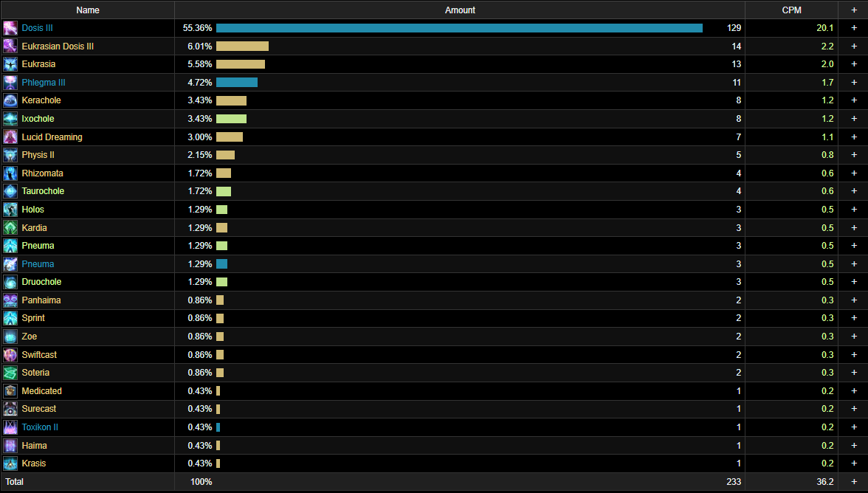Click the Zoe ability icon

click(10, 336)
